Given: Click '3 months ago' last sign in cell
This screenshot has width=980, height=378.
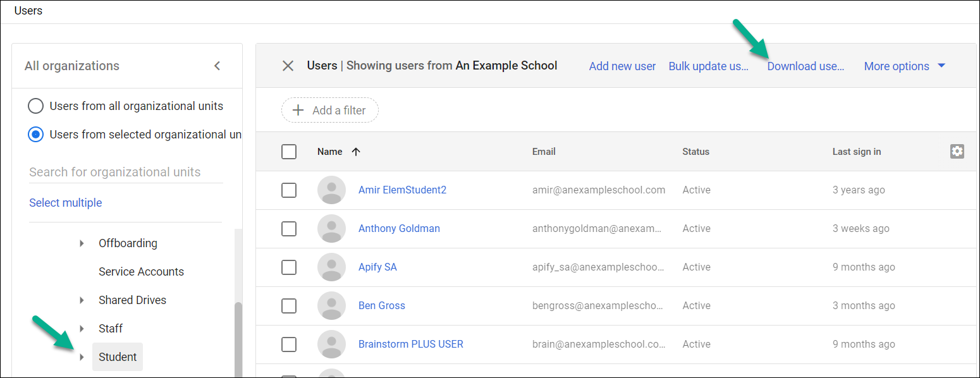Looking at the screenshot, I should (864, 305).
